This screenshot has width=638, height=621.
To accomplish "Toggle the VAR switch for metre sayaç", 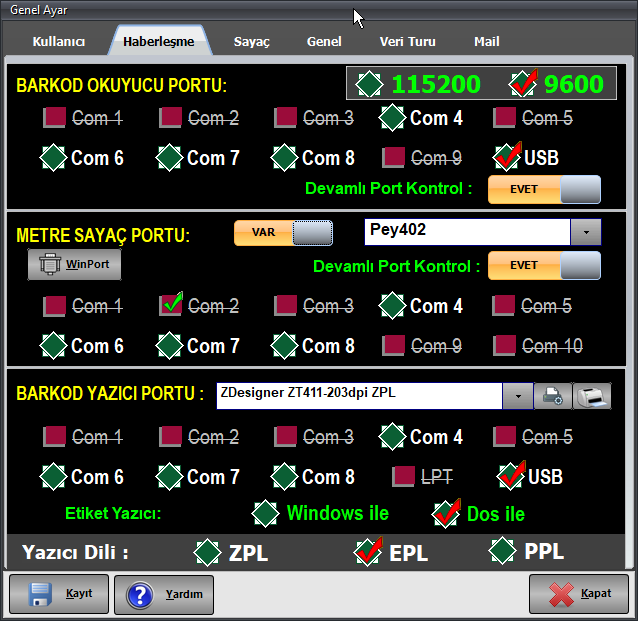I will [x=283, y=233].
